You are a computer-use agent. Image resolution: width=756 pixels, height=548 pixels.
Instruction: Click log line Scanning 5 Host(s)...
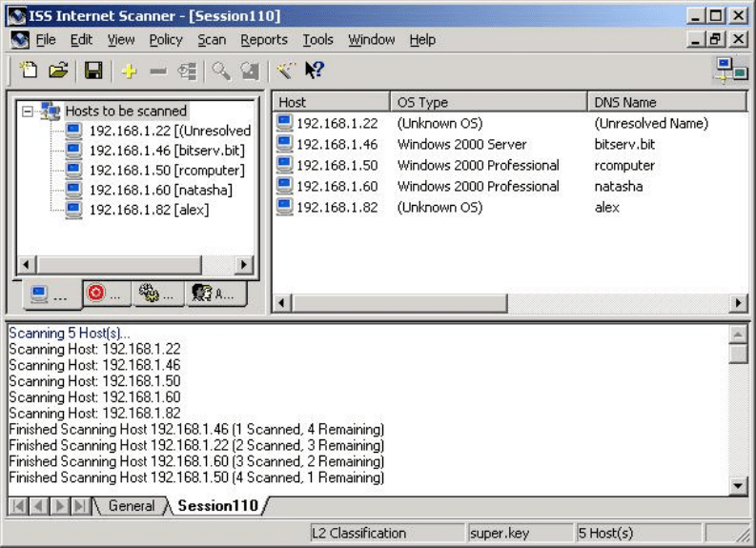(70, 333)
